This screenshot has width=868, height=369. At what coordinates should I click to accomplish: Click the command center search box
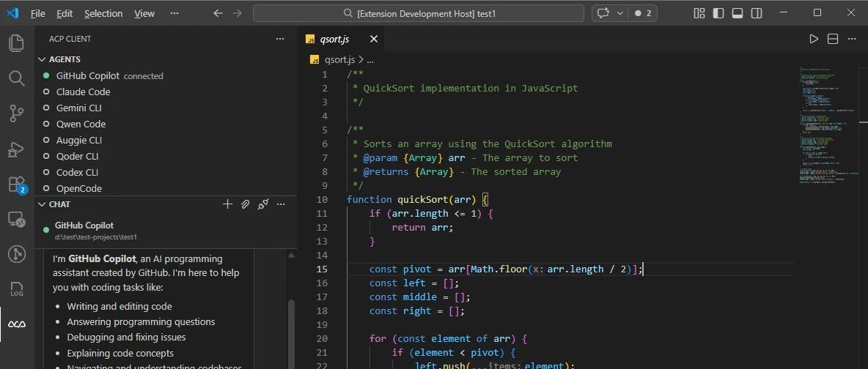coord(419,13)
